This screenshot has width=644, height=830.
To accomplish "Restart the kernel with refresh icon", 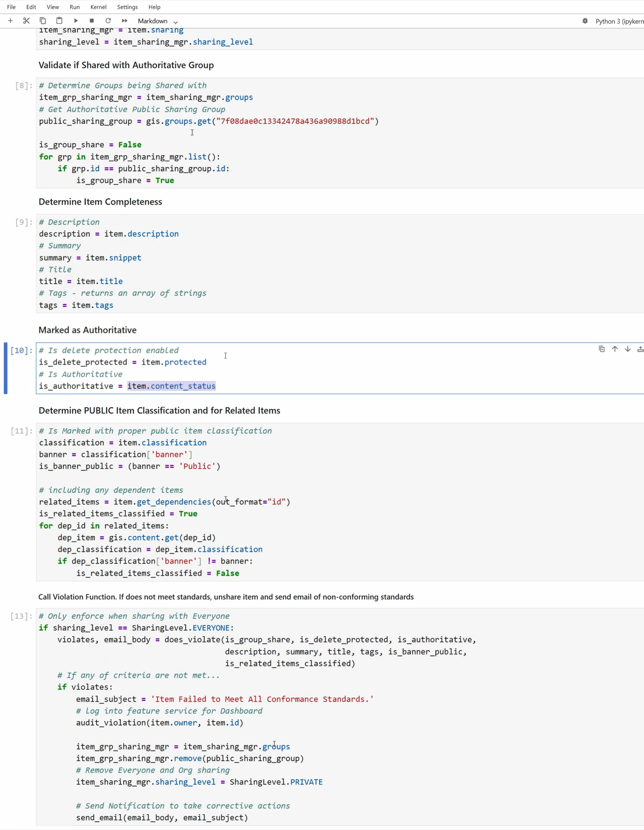I will (x=108, y=21).
